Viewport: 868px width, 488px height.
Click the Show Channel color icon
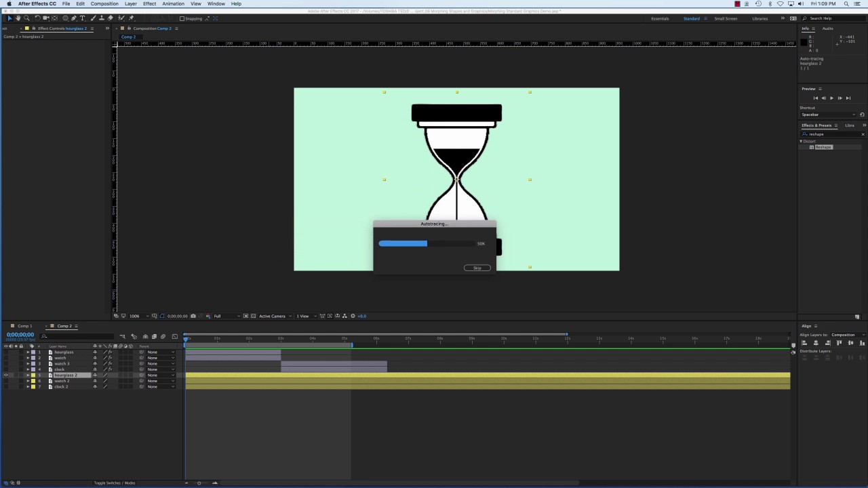tap(208, 316)
